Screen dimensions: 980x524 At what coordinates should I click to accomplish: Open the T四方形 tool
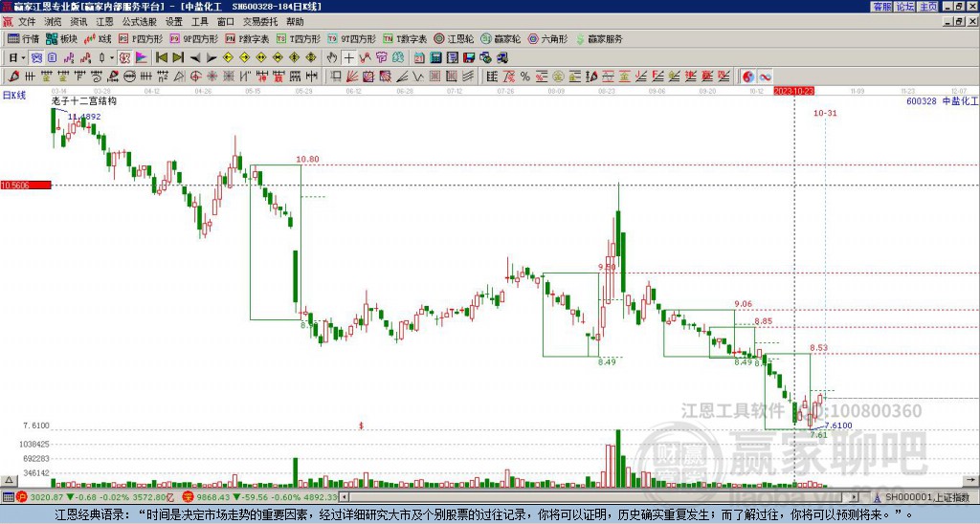299,38
